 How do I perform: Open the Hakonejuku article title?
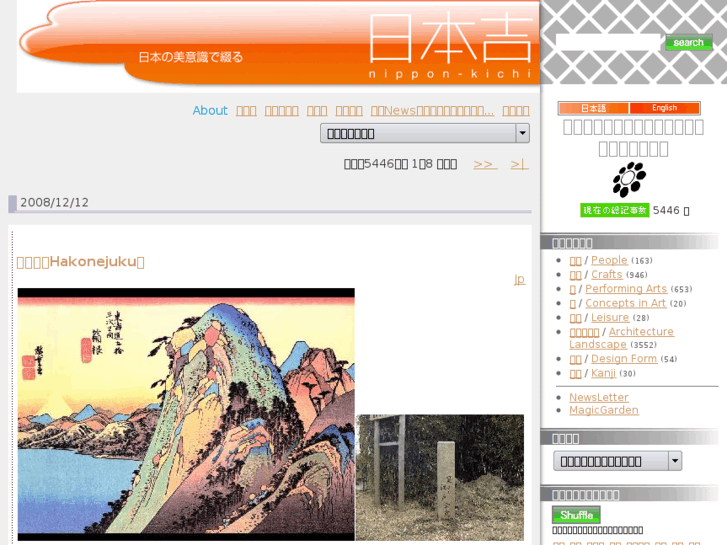click(x=81, y=262)
